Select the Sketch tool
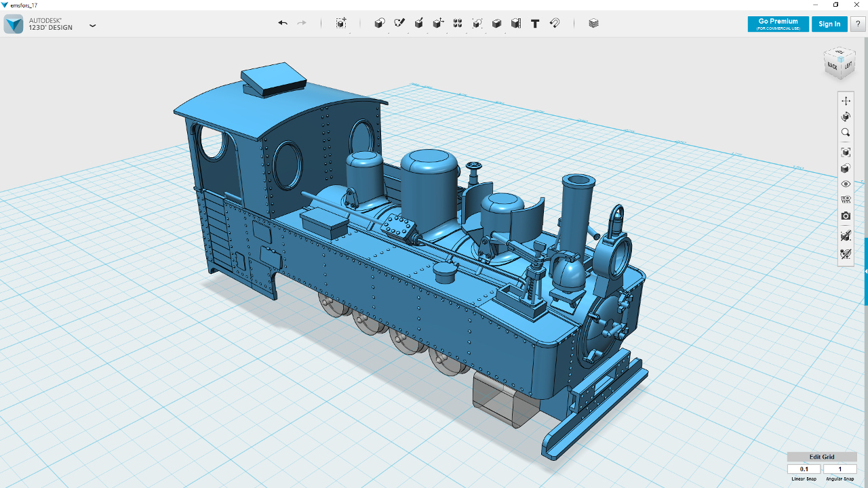Screen dimensions: 868x488 399,23
